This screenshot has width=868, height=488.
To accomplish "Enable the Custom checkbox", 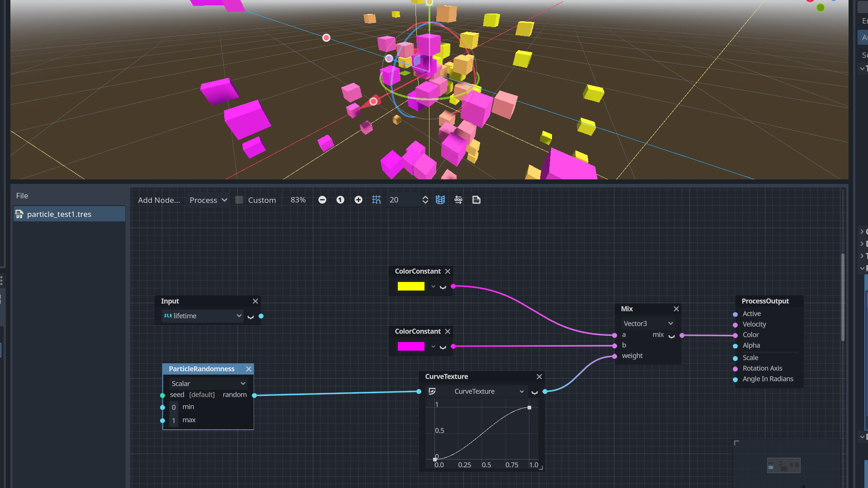I will [x=240, y=200].
